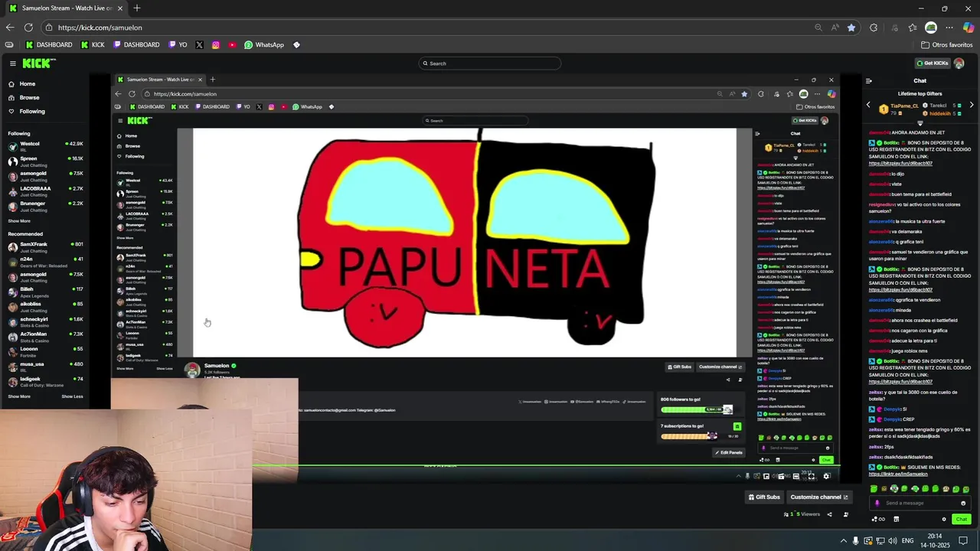This screenshot has width=980, height=551.
Task: Click the Get KICKs button on main page
Action: point(933,64)
